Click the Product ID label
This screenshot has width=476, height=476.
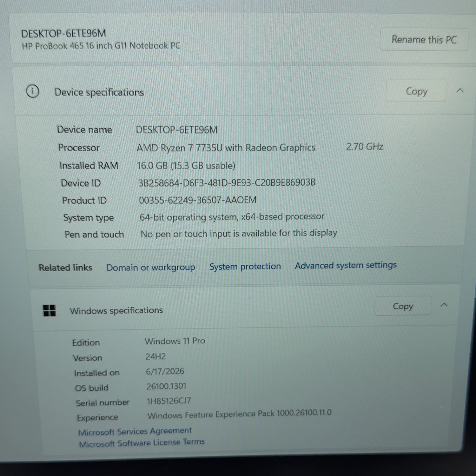(84, 201)
